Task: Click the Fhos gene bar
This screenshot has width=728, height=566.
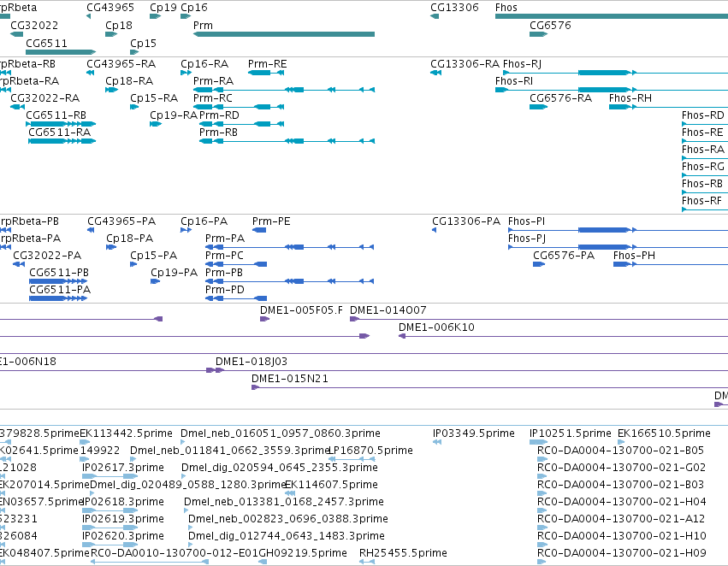Action: click(612, 16)
